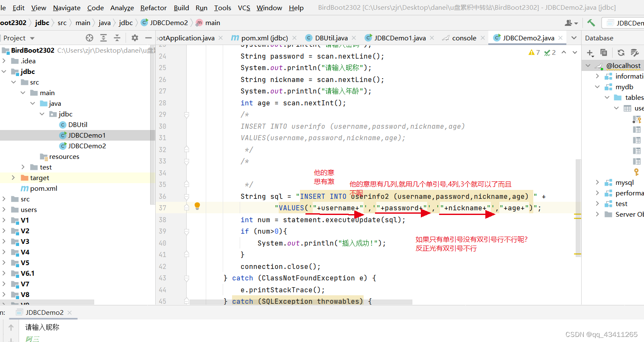
Task: Click the up arrow in the Run console
Action: [11, 327]
